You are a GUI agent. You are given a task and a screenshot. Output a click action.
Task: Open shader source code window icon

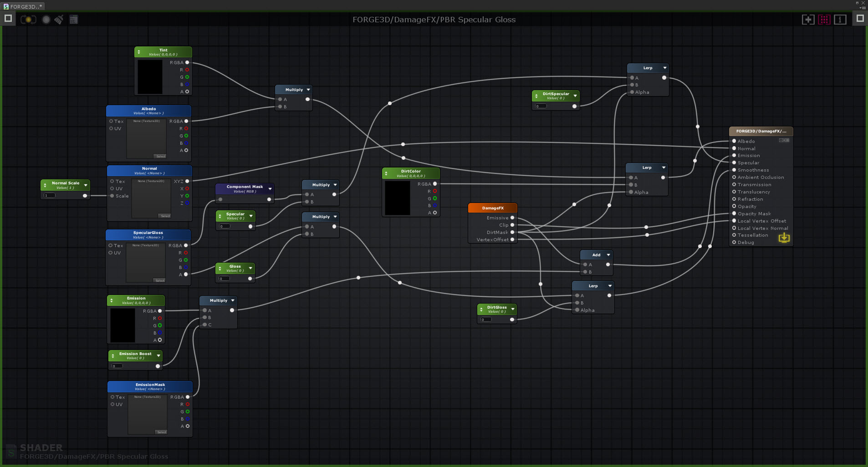tap(74, 20)
